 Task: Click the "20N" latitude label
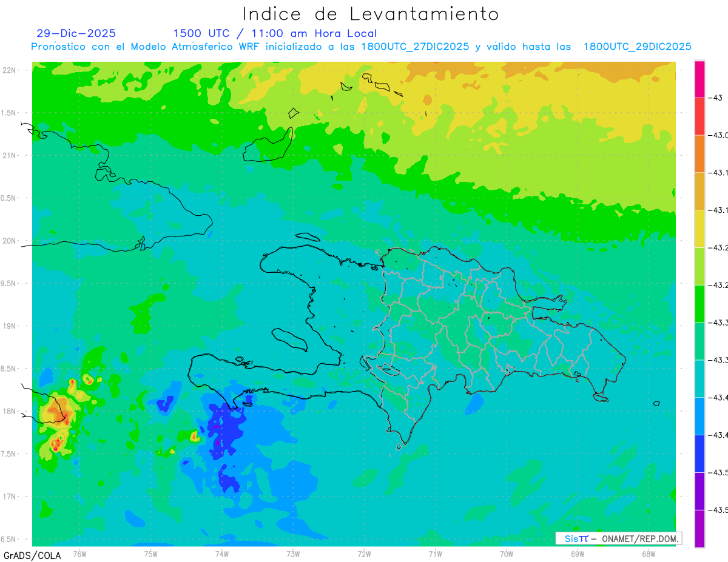(x=10, y=241)
